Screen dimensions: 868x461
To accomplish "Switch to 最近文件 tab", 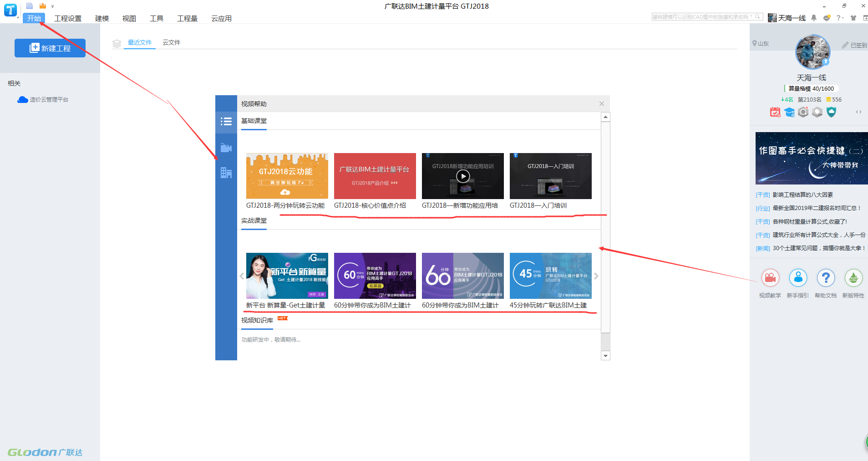I will click(x=140, y=42).
